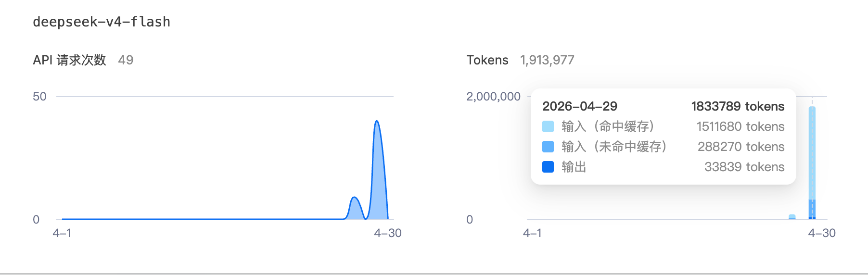Screen dimensions: 868x275
Task: Click the 0 y-axis label on requests chart
Action: point(36,220)
